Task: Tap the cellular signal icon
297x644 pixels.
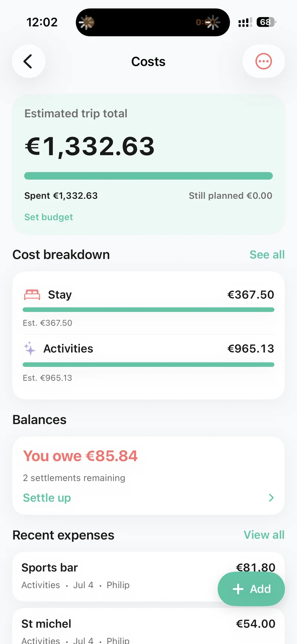Action: pos(245,22)
